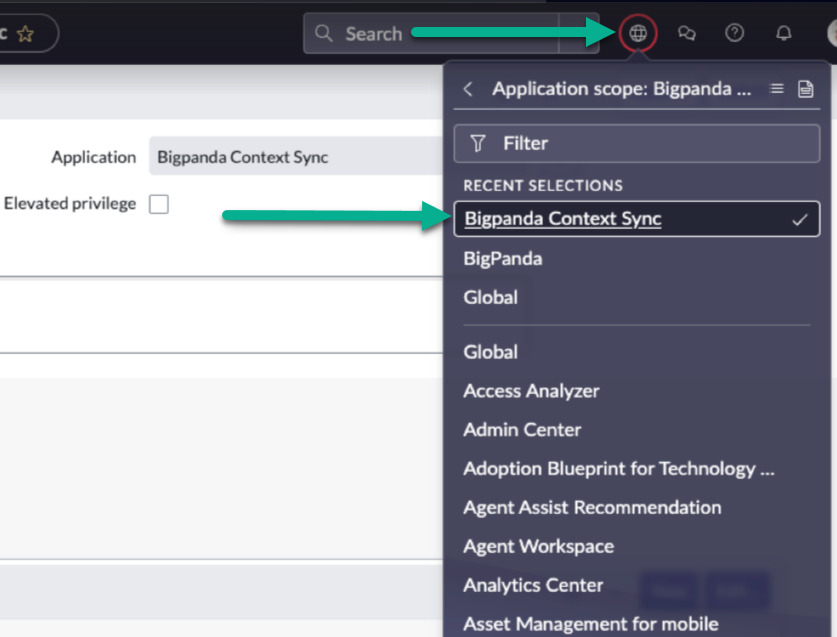
Task: Pick Access Analyzer from the scope list
Action: coord(531,391)
